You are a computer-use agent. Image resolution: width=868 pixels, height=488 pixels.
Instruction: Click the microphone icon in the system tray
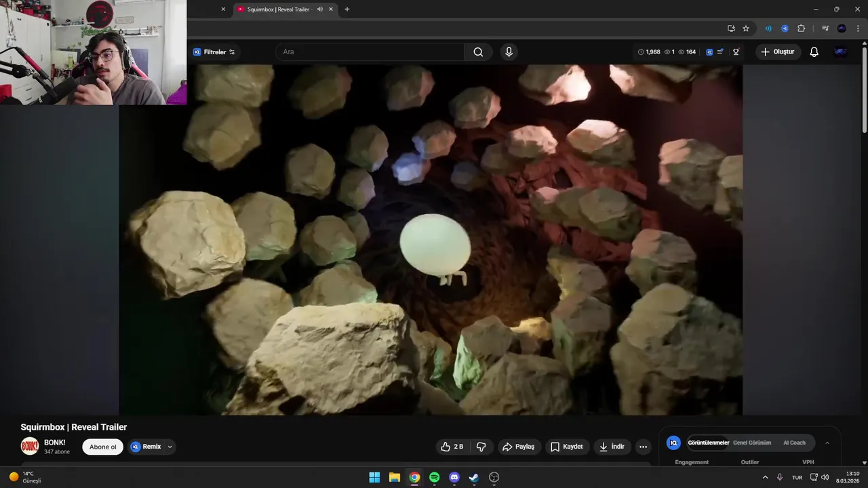tap(780, 477)
